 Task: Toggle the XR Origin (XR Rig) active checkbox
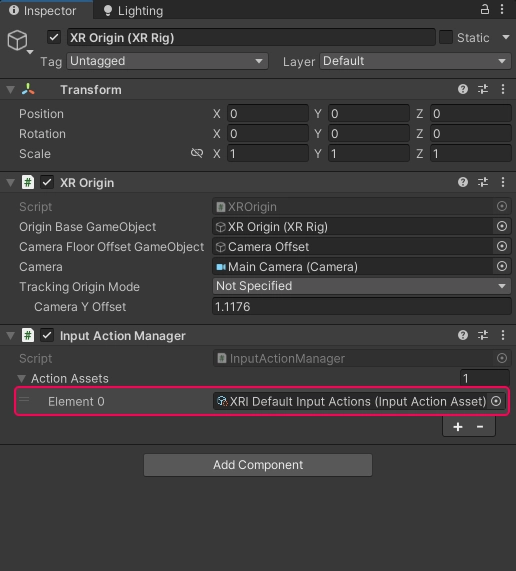pos(54,37)
